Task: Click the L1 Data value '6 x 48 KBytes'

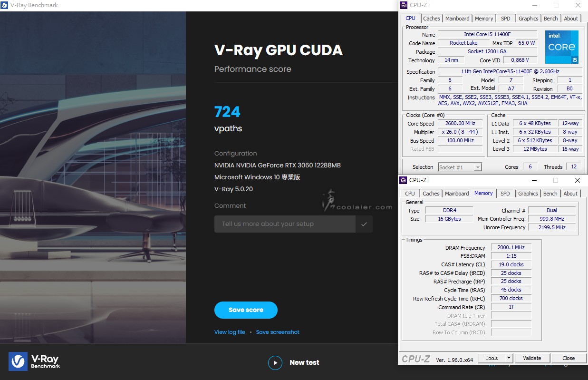Action: (x=535, y=124)
